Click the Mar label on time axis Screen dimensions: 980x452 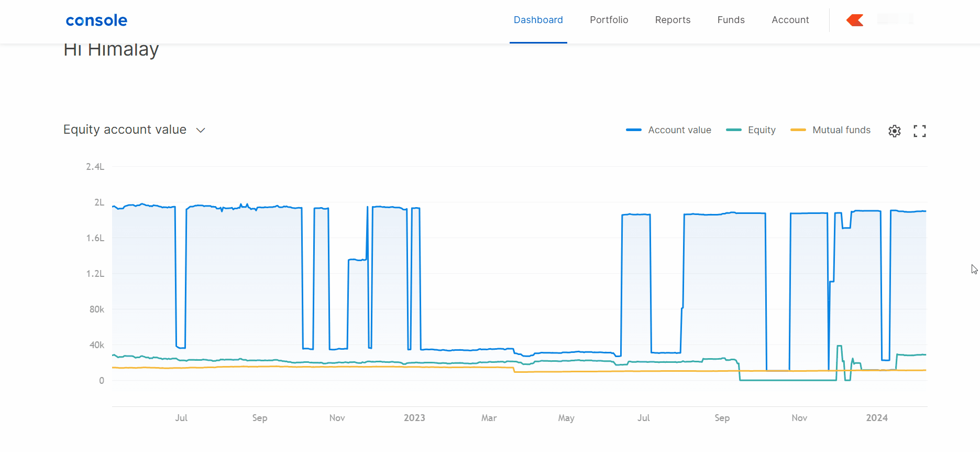[x=489, y=418]
